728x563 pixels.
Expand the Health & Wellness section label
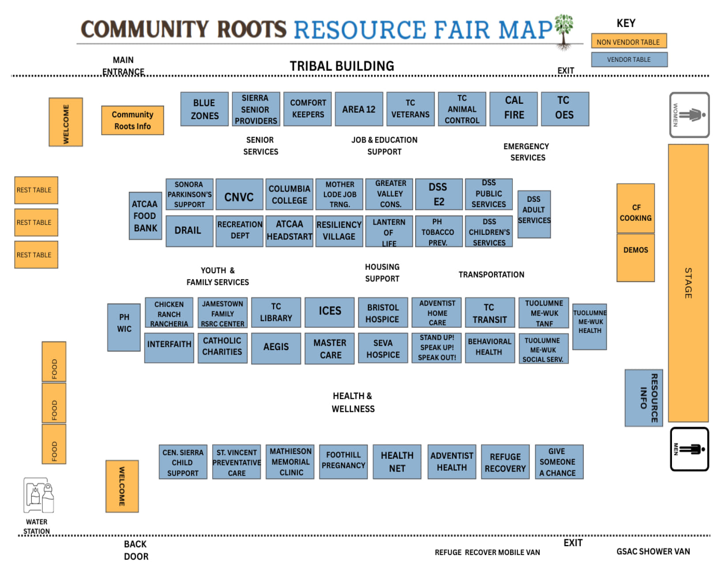[353, 402]
